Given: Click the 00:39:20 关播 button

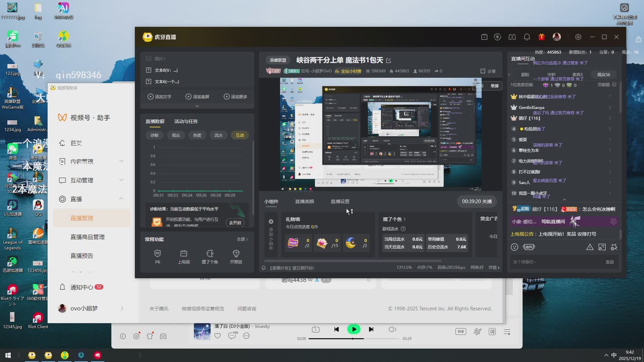Looking at the screenshot, I should (x=477, y=201).
